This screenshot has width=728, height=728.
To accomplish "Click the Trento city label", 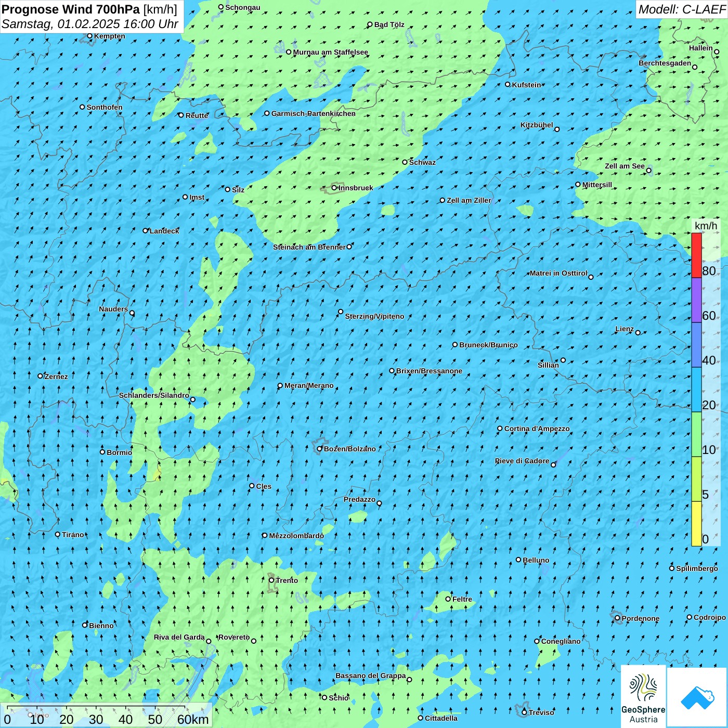I will tap(287, 580).
